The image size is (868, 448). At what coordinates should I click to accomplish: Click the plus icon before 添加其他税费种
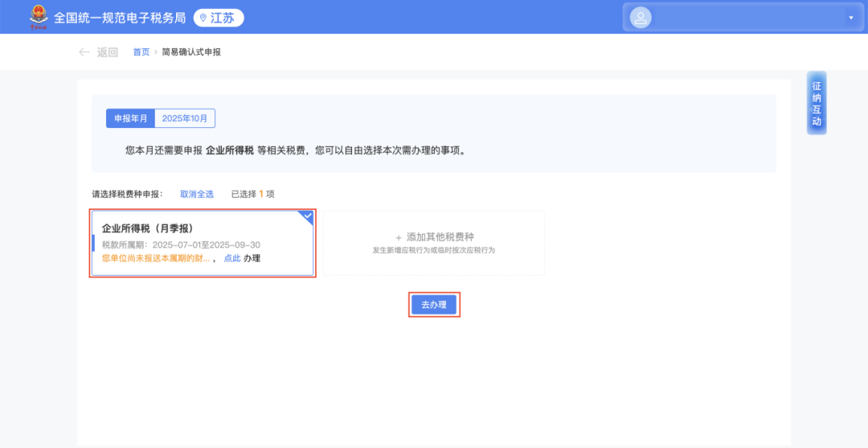(398, 237)
